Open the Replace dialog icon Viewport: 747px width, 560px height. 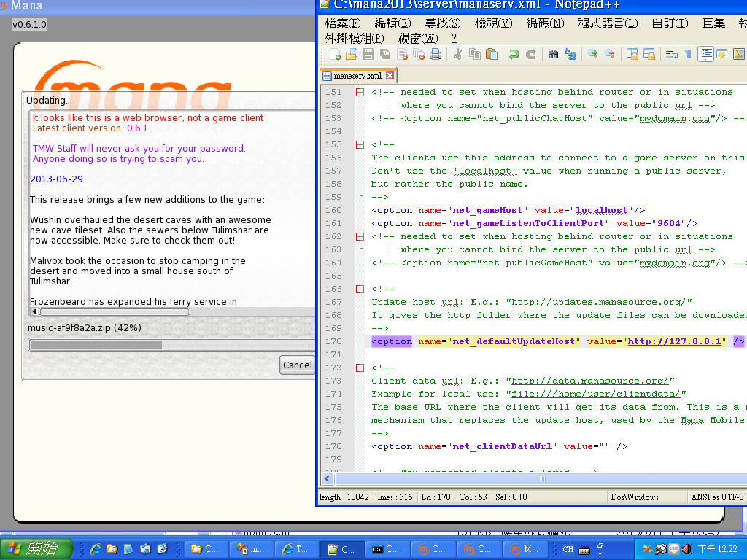click(570, 54)
